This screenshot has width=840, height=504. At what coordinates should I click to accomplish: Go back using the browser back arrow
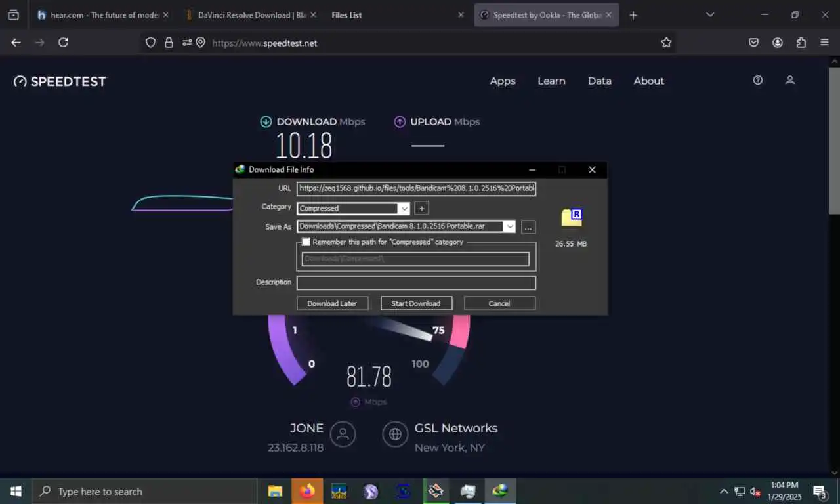[x=16, y=43]
